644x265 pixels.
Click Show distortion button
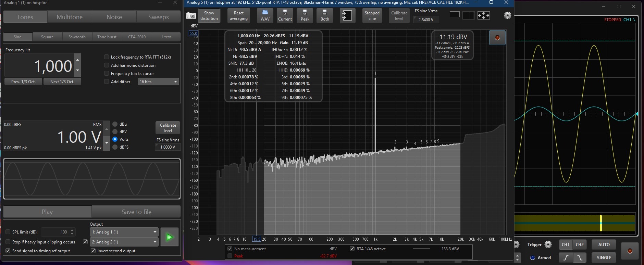coord(209,15)
